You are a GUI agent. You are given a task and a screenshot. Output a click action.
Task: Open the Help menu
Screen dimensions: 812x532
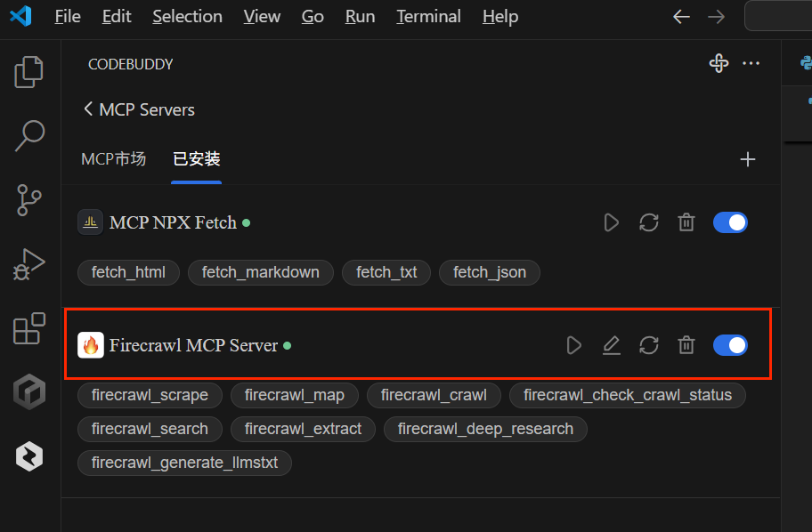(x=500, y=17)
